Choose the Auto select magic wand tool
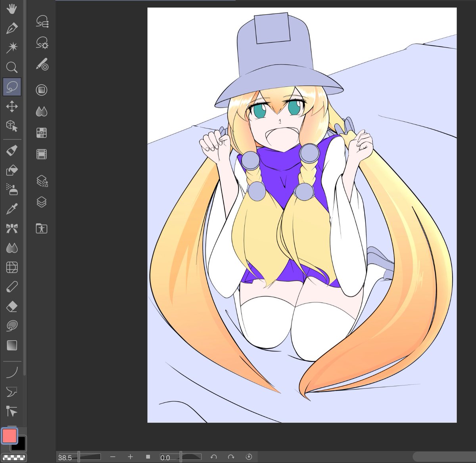476x463 pixels. pos(12,48)
